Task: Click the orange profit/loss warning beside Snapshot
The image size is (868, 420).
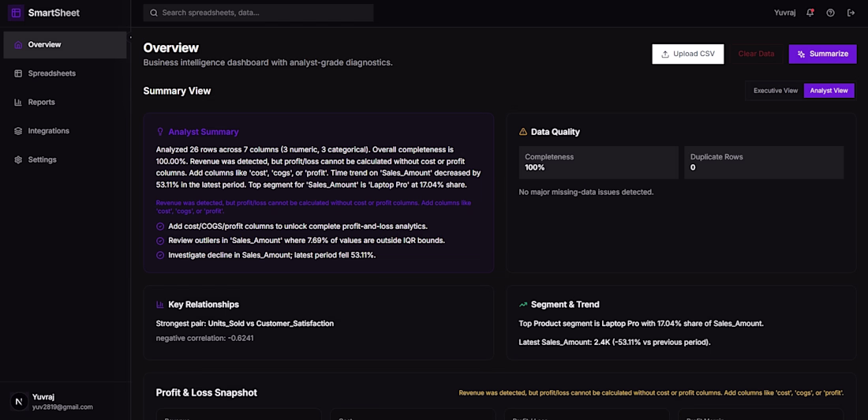Action: [x=651, y=393]
